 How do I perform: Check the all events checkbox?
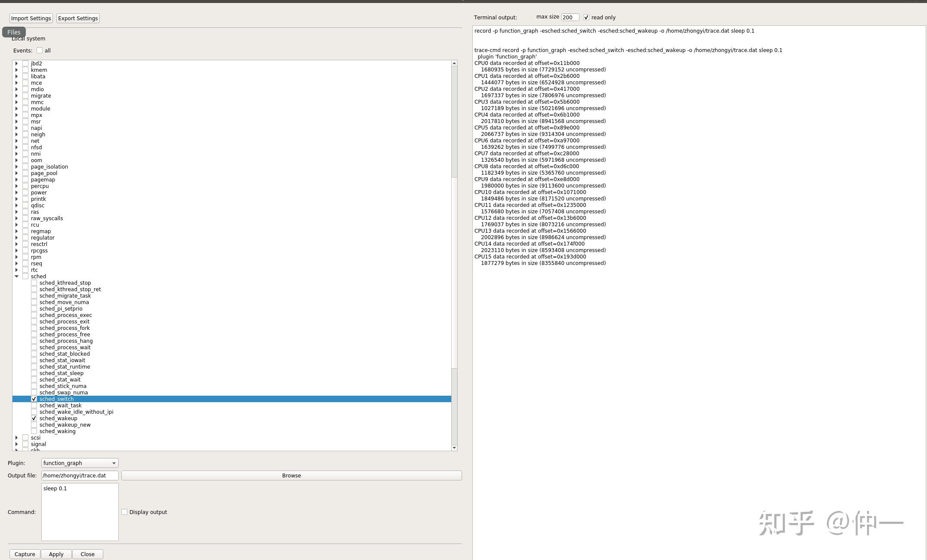coord(40,51)
